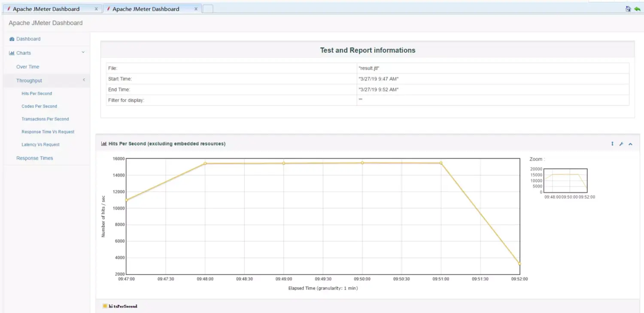644x313 pixels.
Task: Click the "Start Time:" label cell
Action: click(231, 79)
